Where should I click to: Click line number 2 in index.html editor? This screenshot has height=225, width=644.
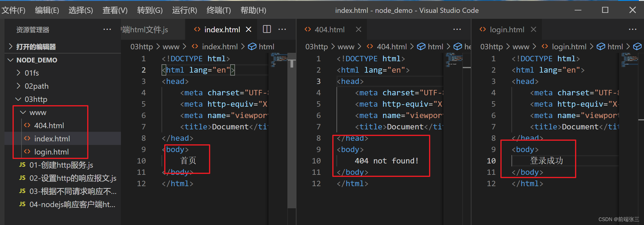coord(144,70)
